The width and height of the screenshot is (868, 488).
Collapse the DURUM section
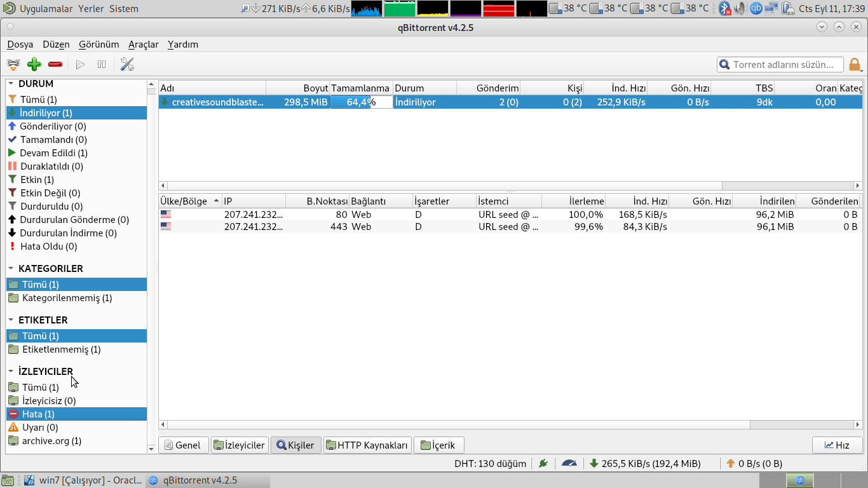pos(11,84)
